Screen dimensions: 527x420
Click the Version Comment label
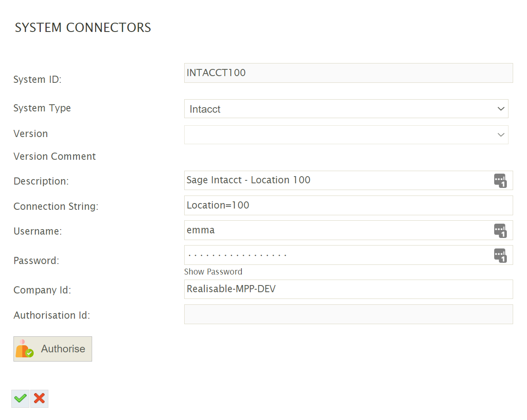pyautogui.click(x=55, y=156)
